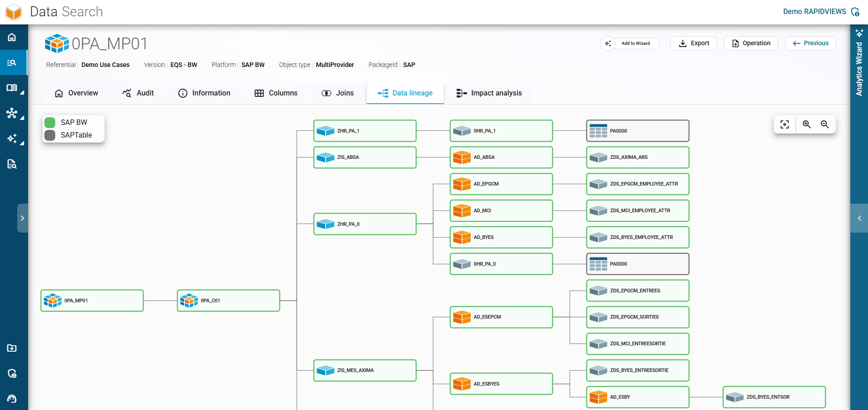Image resolution: width=868 pixels, height=410 pixels.
Task: Open the Information tab
Action: 204,93
